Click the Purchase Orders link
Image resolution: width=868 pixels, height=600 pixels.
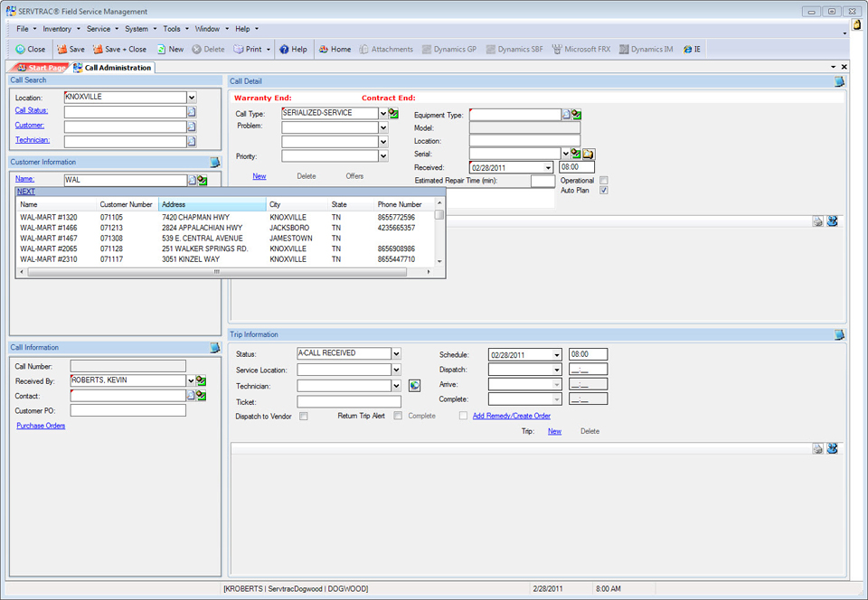click(41, 426)
